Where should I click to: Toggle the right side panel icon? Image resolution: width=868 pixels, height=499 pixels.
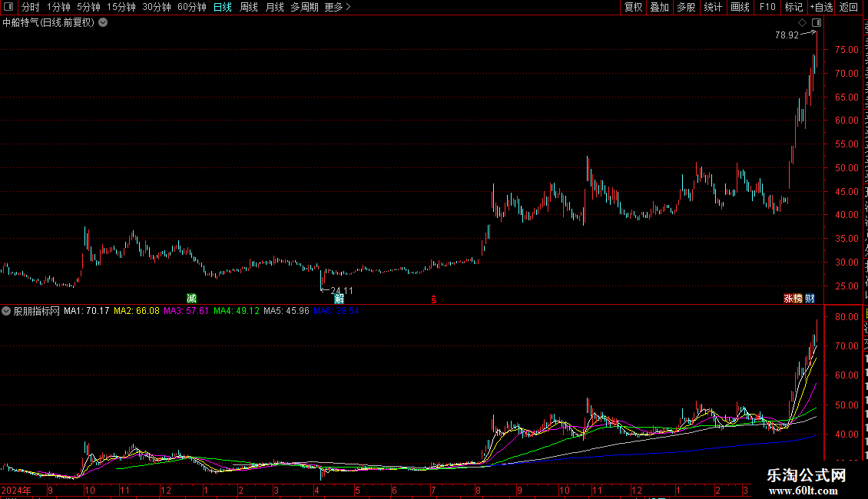coord(817,23)
